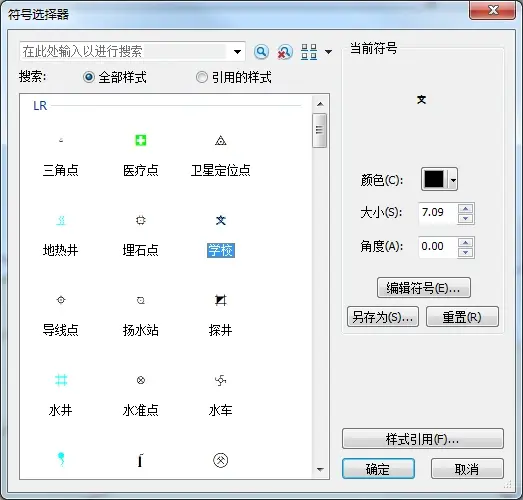523x500 pixels.
Task: Click the search magnifier icon
Action: pos(261,52)
